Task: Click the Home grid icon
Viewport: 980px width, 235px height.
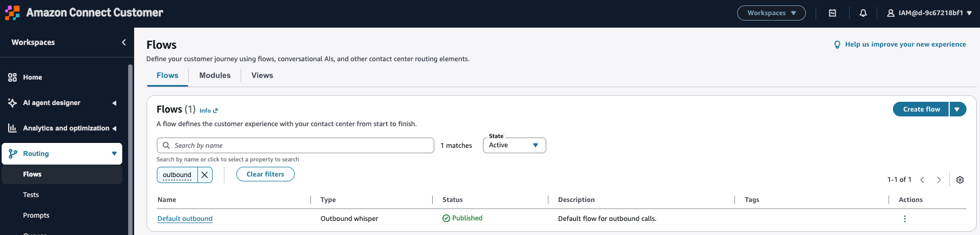Action: click(x=12, y=77)
